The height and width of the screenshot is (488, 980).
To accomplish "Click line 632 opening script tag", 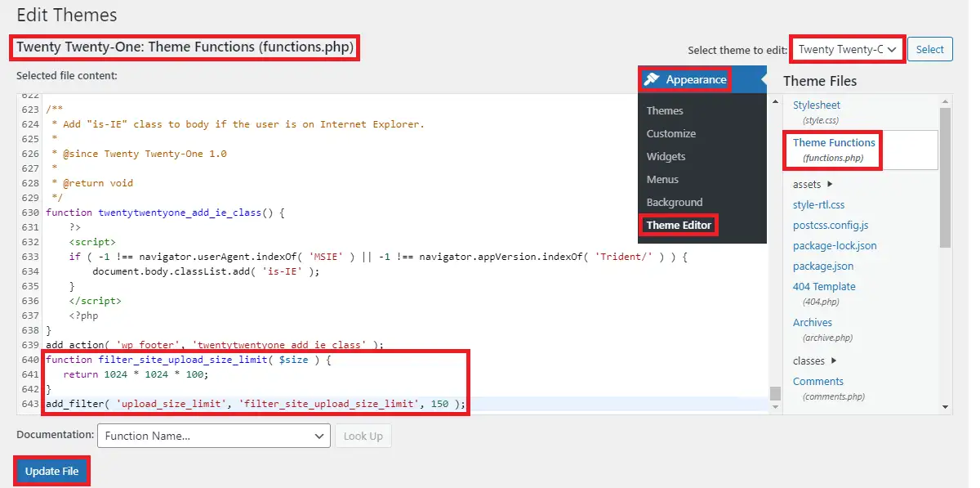I will point(92,242).
